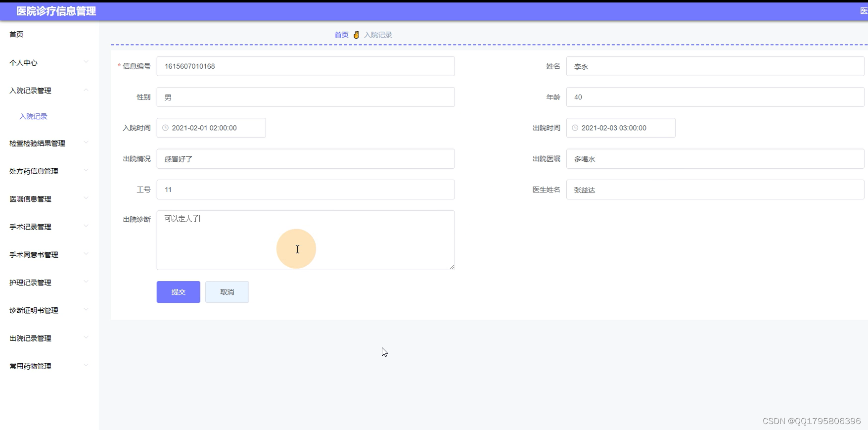868x430 pixels.
Task: Open the 出院时间 date picker field
Action: point(621,128)
